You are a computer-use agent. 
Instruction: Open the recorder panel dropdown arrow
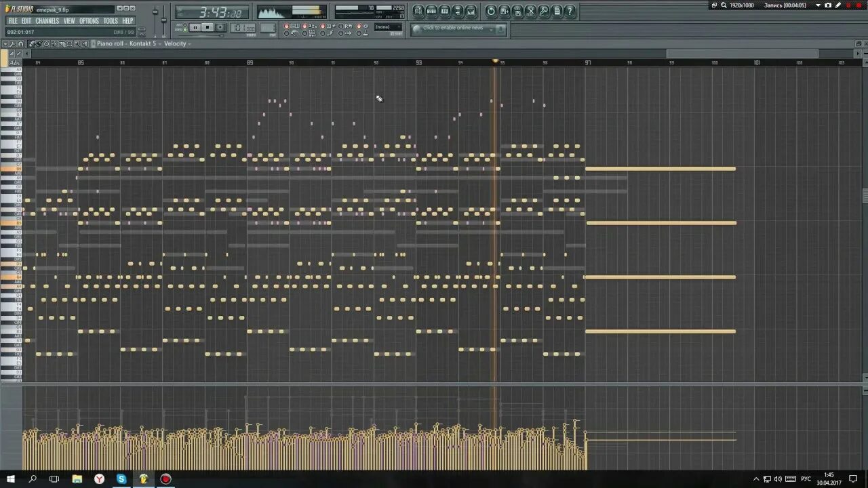818,5
